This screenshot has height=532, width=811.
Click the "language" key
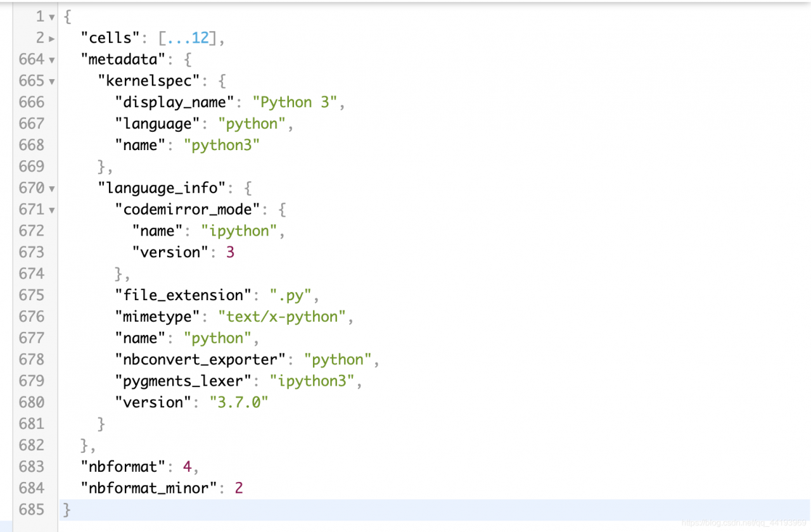(158, 123)
